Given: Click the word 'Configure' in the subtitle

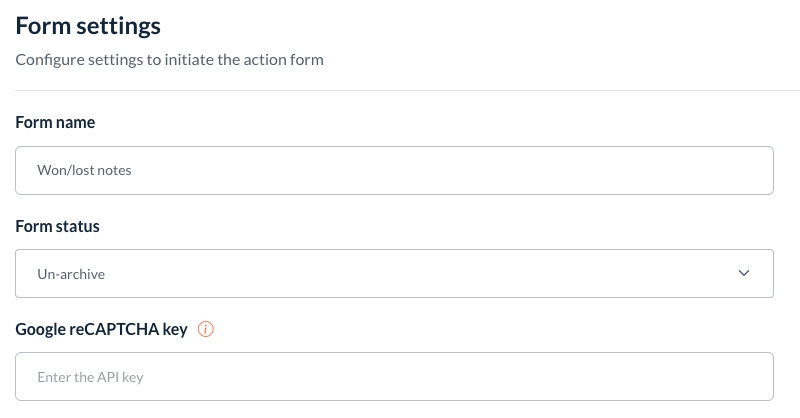Looking at the screenshot, I should [x=47, y=60].
